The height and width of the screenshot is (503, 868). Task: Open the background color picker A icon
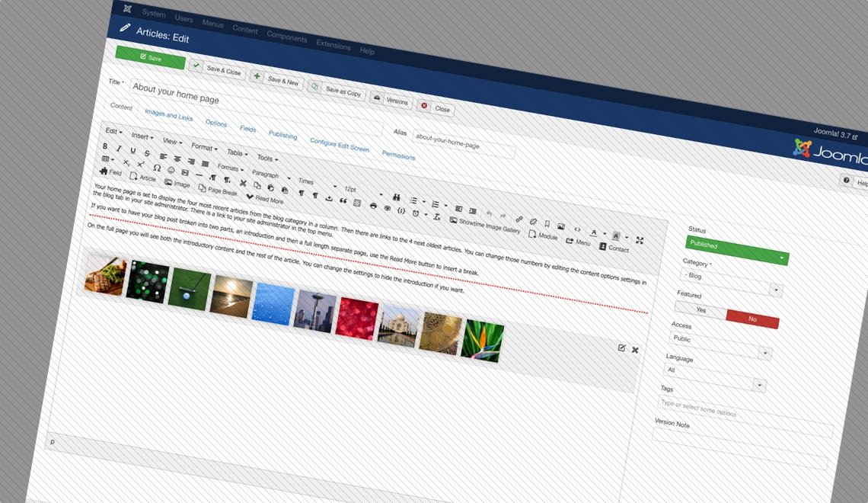point(615,236)
